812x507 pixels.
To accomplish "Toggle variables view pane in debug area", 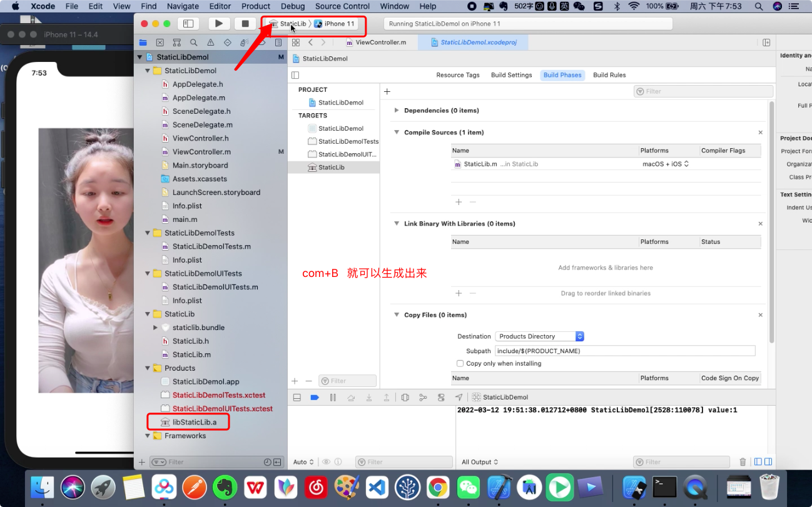I will pos(758,462).
